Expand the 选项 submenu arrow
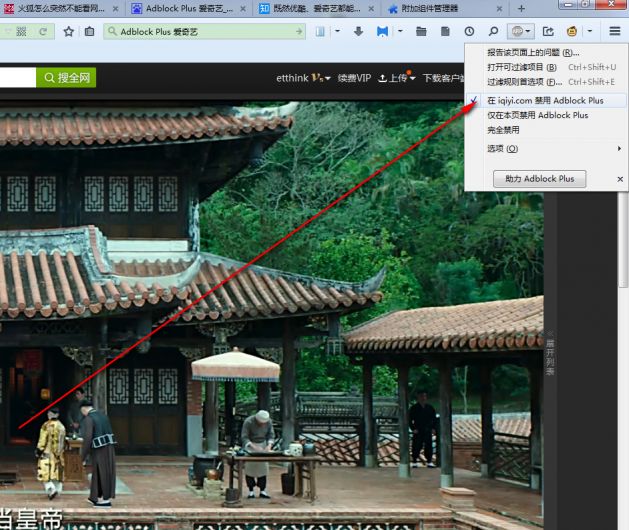Screen dimensions: 629x530 pos(619,148)
